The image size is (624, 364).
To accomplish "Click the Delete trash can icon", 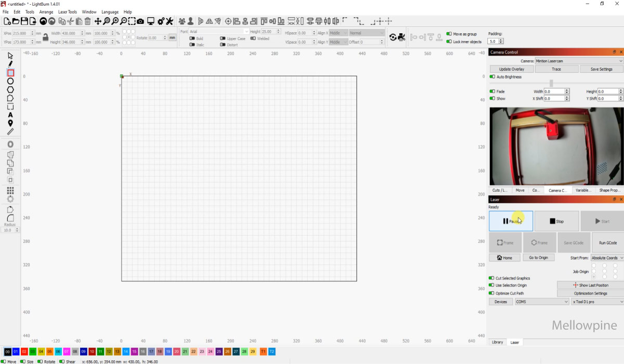I will (87, 21).
